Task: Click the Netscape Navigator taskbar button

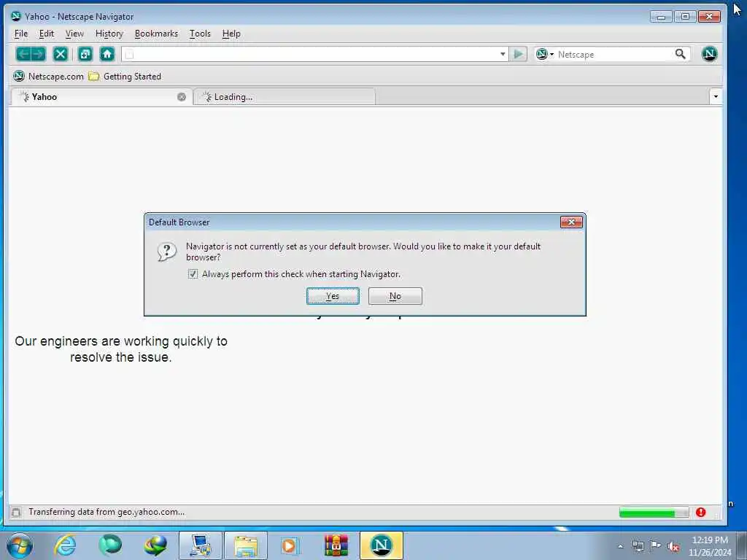Action: coord(381,545)
